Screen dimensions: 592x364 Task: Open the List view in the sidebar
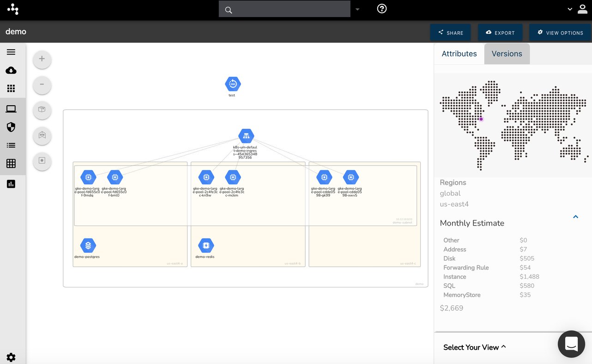click(x=11, y=145)
